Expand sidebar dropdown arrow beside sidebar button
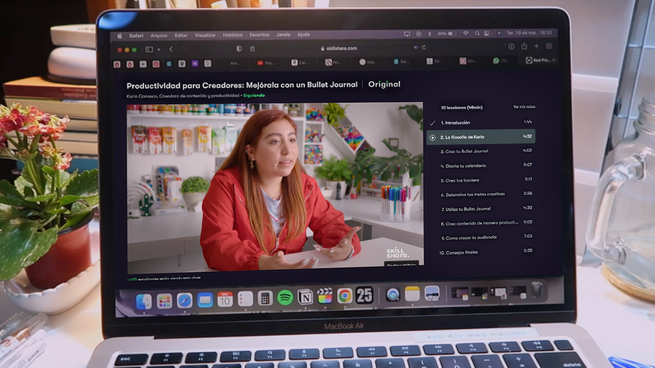The width and height of the screenshot is (655, 368). tap(159, 49)
